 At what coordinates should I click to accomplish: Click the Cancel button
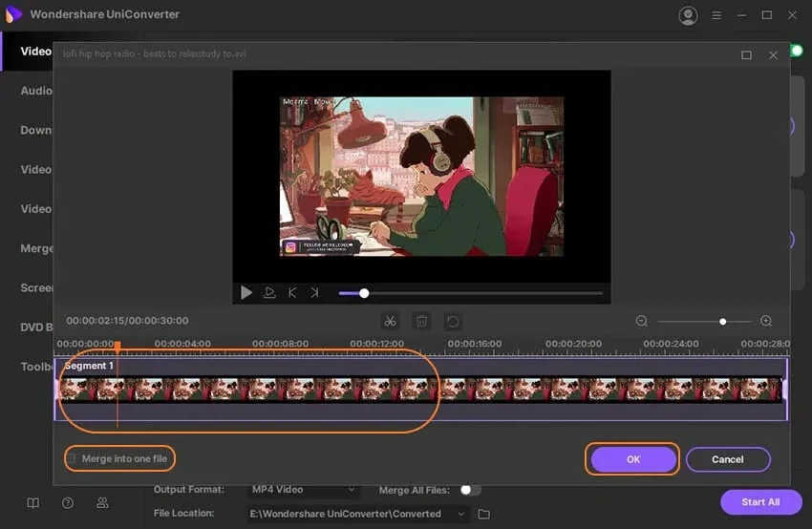728,459
